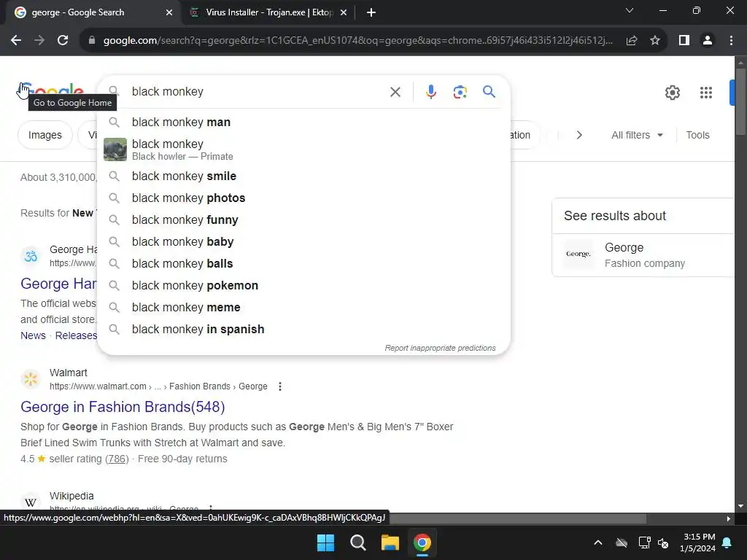Choose suggestion black monkey meme
The image size is (747, 560).
click(303, 308)
